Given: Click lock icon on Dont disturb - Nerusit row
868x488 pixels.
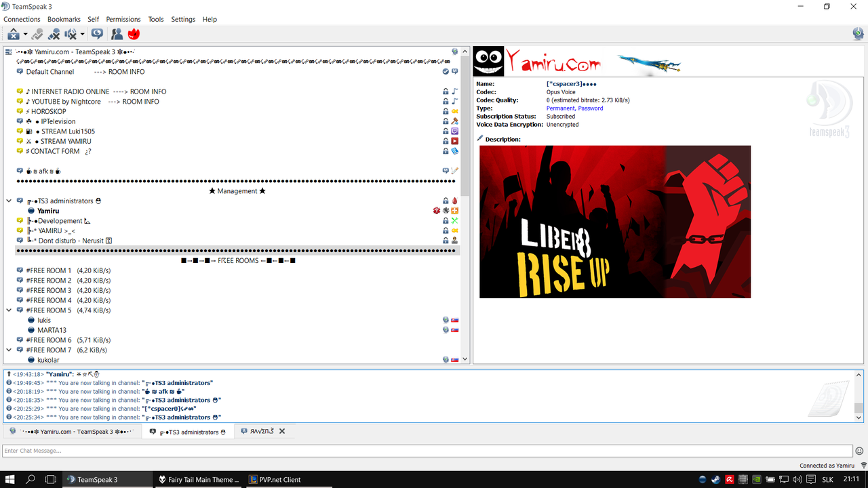Looking at the screenshot, I should [x=446, y=241].
